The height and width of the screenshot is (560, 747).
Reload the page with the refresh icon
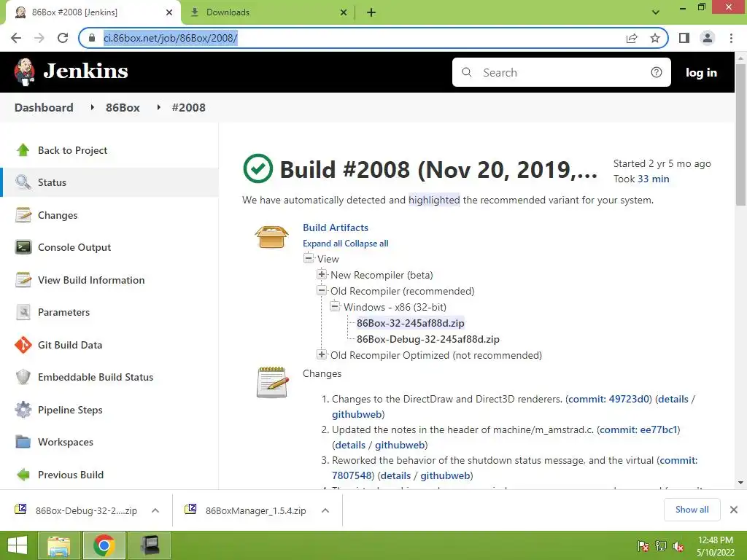point(63,38)
